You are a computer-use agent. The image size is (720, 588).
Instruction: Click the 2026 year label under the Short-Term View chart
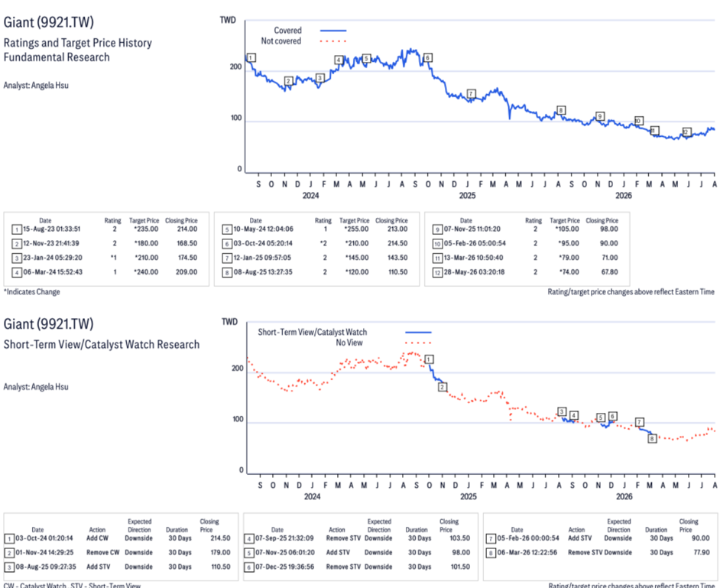pos(624,496)
